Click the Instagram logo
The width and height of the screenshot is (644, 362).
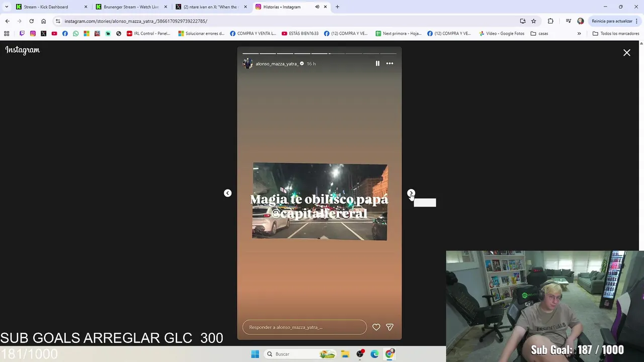pyautogui.click(x=23, y=50)
